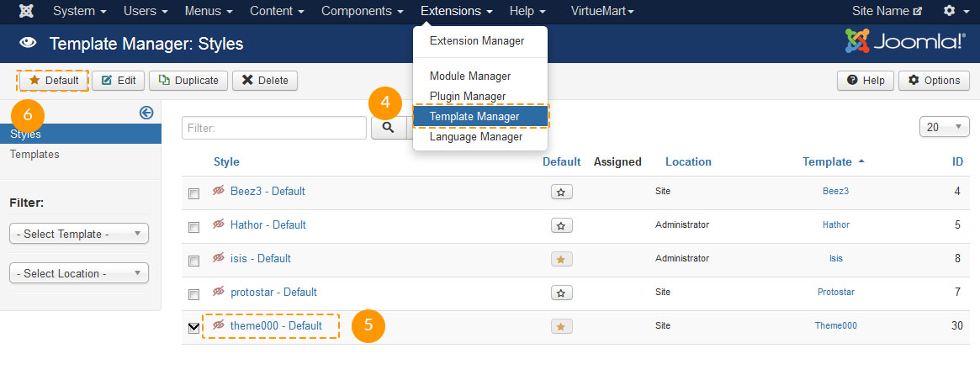This screenshot has width=980, height=380.
Task: Click preview eye icon for Beez3 style
Action: pyautogui.click(x=218, y=191)
